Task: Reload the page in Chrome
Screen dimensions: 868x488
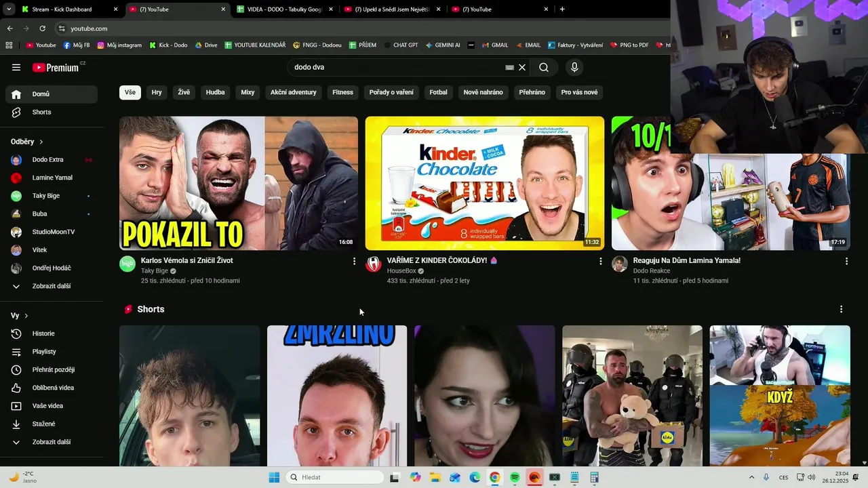Action: [x=42, y=28]
